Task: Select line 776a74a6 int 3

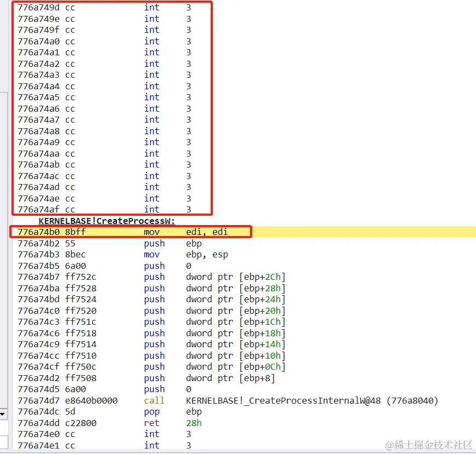Action: point(105,109)
